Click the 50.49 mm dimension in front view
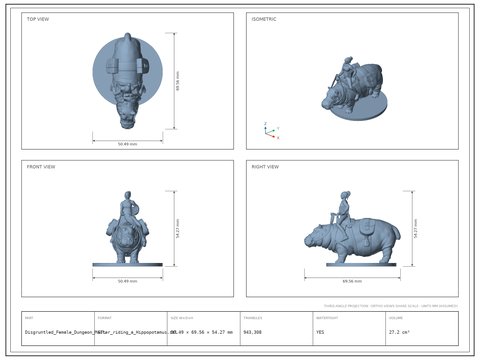480x360 pixels. pos(128,281)
